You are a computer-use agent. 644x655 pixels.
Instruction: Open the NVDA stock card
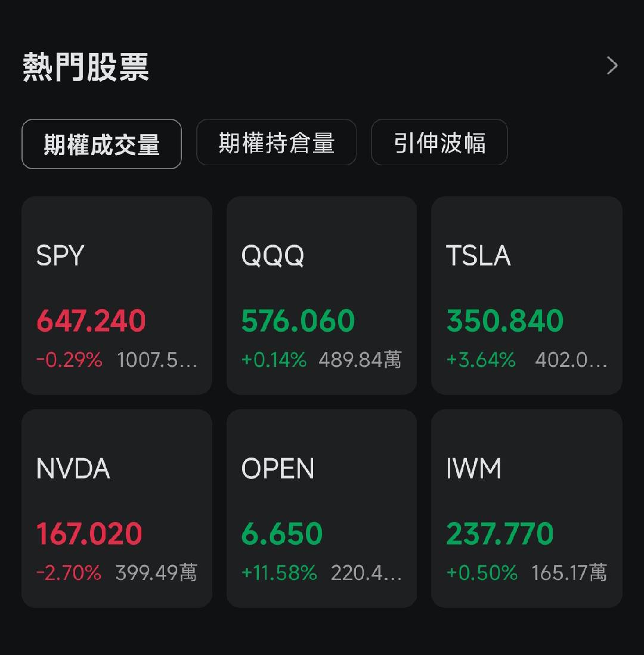[x=116, y=508]
